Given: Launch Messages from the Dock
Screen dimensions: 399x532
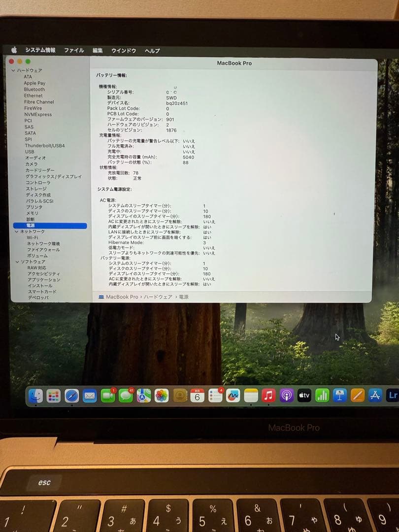Looking at the screenshot, I should click(x=125, y=396).
